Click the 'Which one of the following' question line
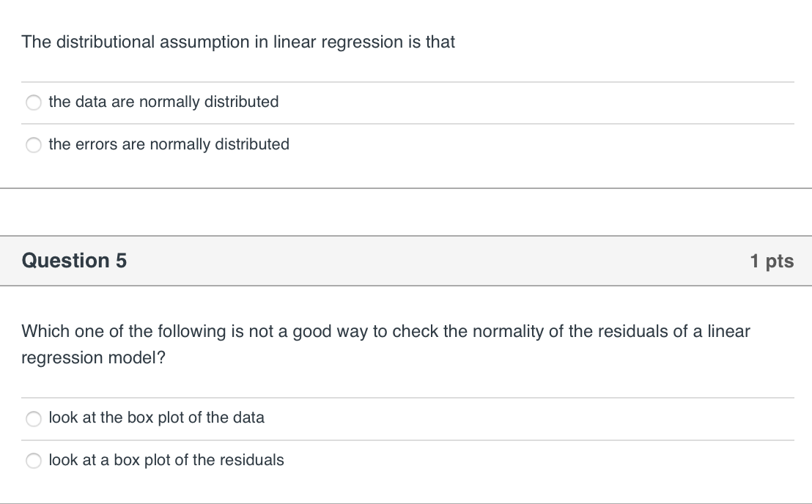 click(386, 331)
